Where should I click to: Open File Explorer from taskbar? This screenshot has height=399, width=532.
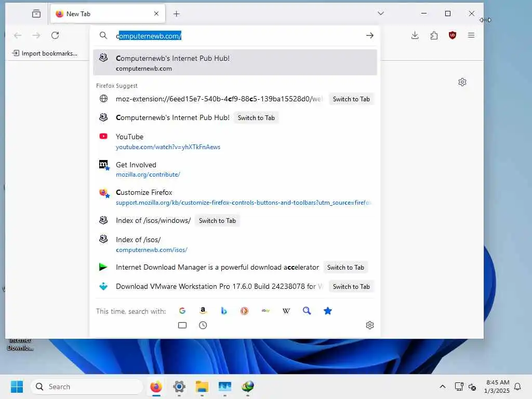point(202,387)
